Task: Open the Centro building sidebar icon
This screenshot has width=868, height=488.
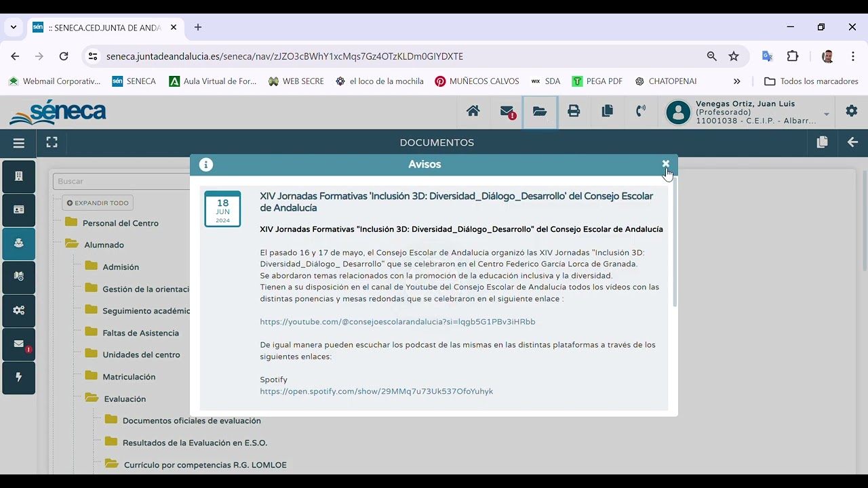Action: tap(19, 176)
